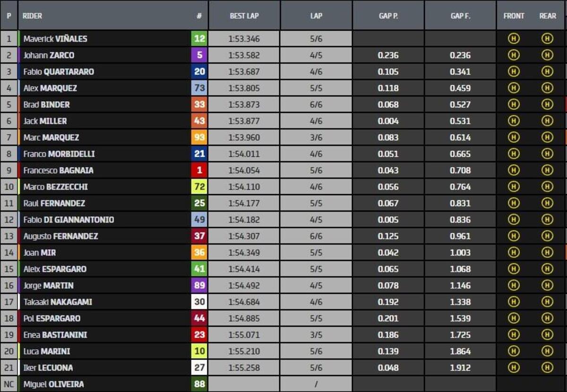Viewport: 567px width, 392px height.
Task: Sort by the GAP F. column header
Action: pyautogui.click(x=460, y=16)
